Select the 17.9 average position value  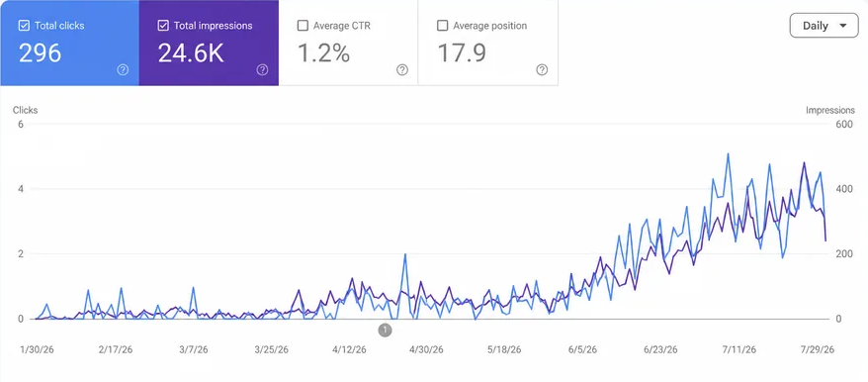pos(462,53)
